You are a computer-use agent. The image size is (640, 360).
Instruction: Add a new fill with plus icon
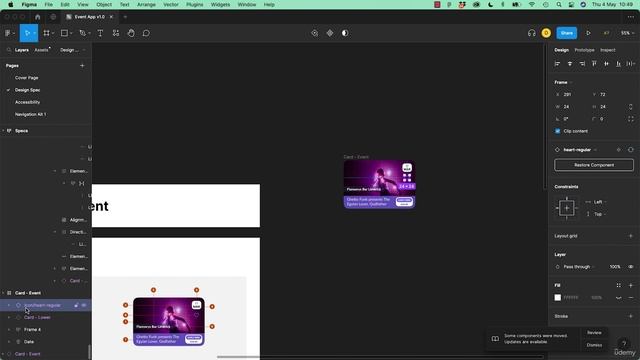coord(631,285)
